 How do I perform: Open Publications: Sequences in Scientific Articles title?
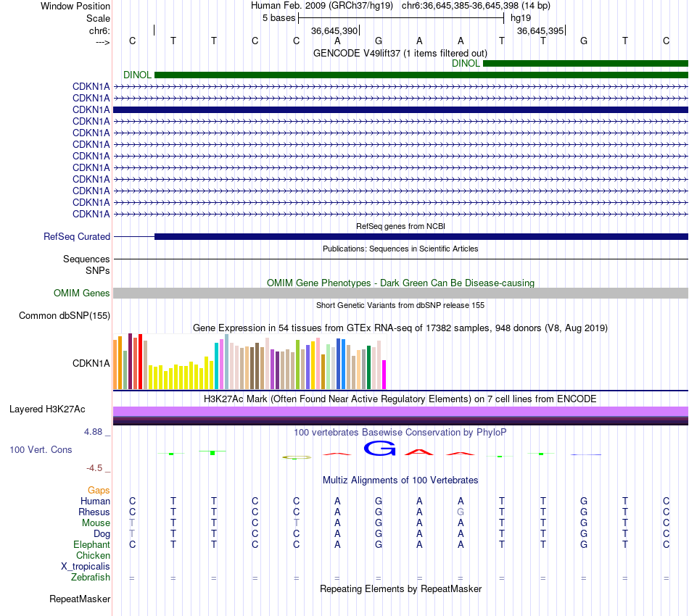point(400,249)
